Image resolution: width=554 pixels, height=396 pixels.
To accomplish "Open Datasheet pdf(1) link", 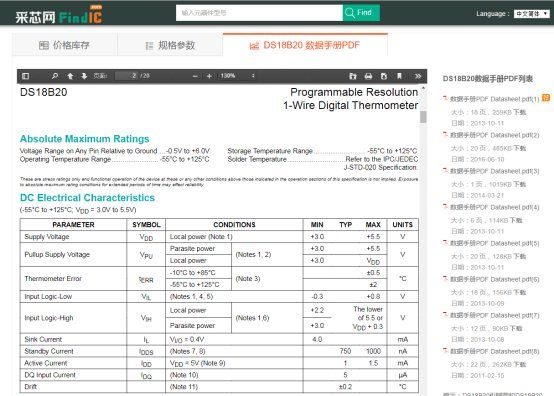I will click(x=495, y=99).
